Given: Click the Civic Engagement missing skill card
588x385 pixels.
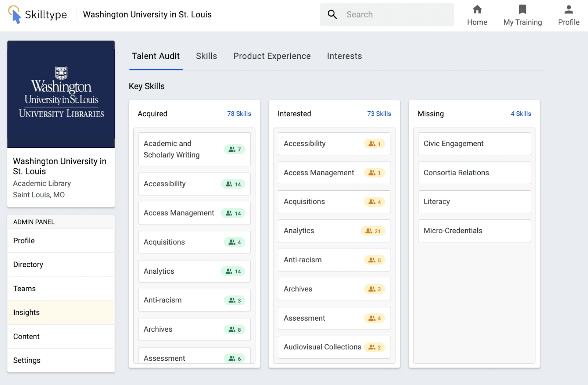Looking at the screenshot, I should (x=474, y=144).
